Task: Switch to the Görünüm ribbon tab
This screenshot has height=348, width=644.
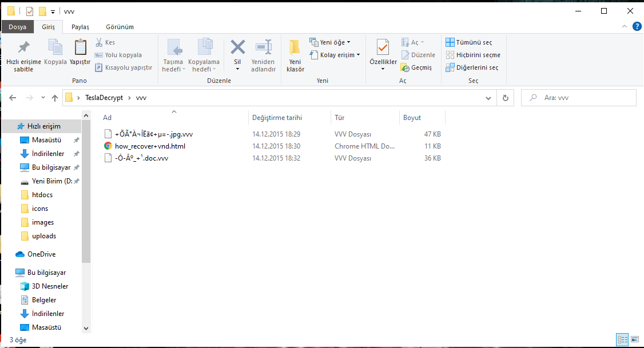Action: [120, 27]
